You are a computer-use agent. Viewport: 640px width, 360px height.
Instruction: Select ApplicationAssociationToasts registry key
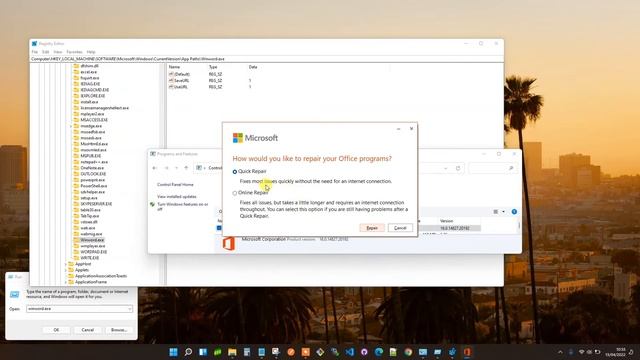coord(101,276)
